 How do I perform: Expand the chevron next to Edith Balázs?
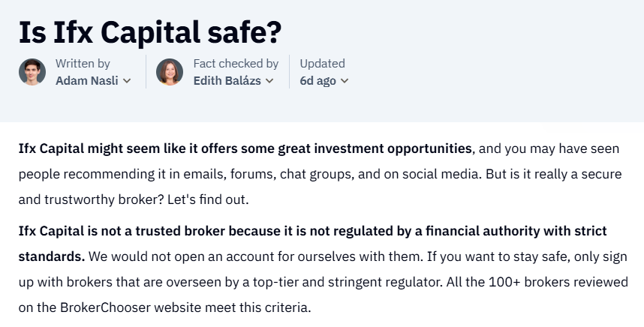pos(269,81)
